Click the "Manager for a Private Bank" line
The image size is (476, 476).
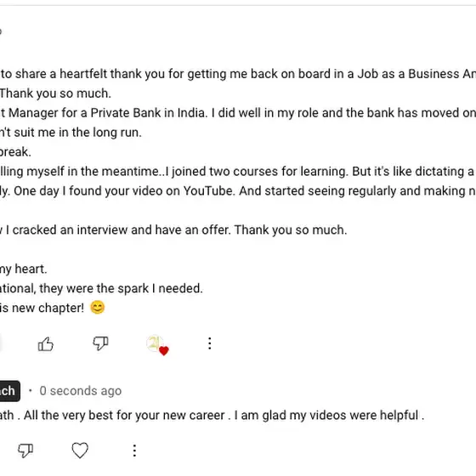pyautogui.click(x=238, y=112)
